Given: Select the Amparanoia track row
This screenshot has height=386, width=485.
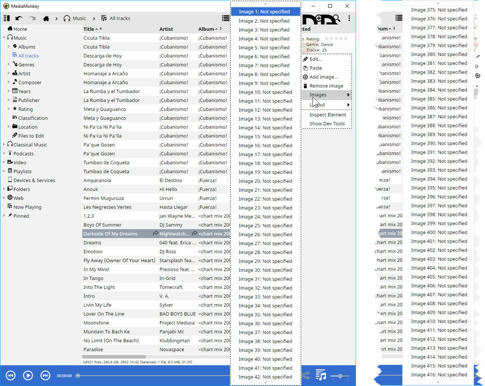Looking at the screenshot, I should tap(156, 180).
